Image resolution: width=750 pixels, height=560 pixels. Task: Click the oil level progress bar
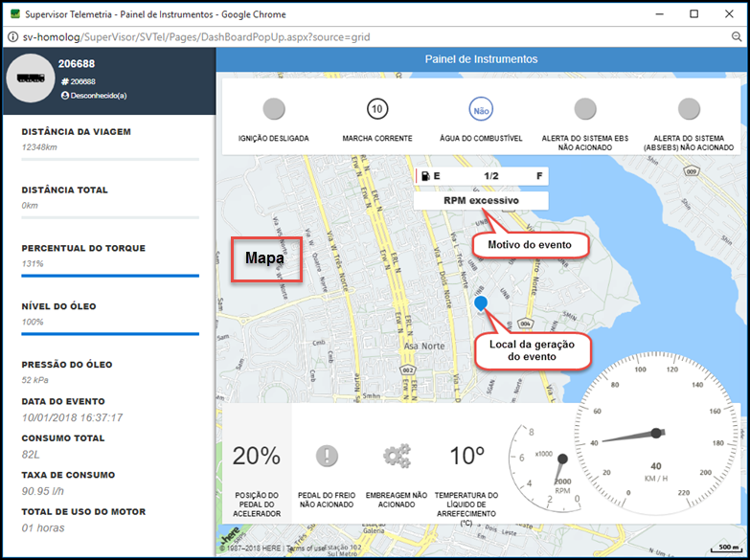[x=110, y=334]
